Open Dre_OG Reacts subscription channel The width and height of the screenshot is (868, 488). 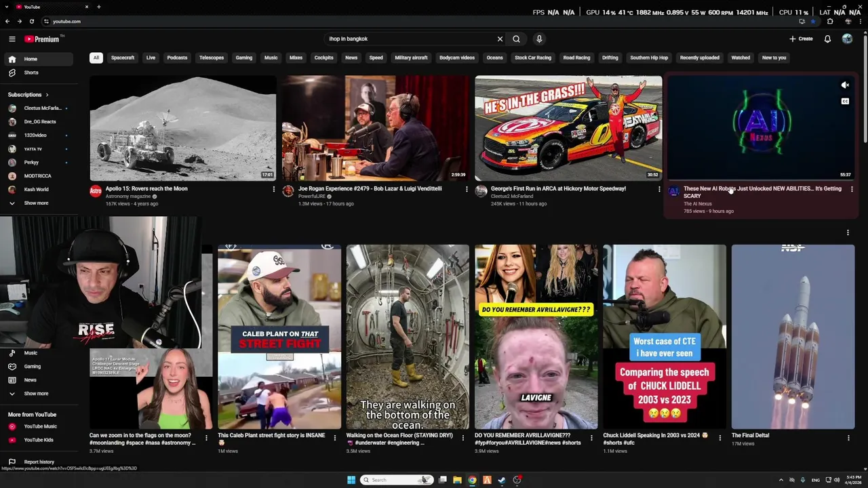click(37, 122)
